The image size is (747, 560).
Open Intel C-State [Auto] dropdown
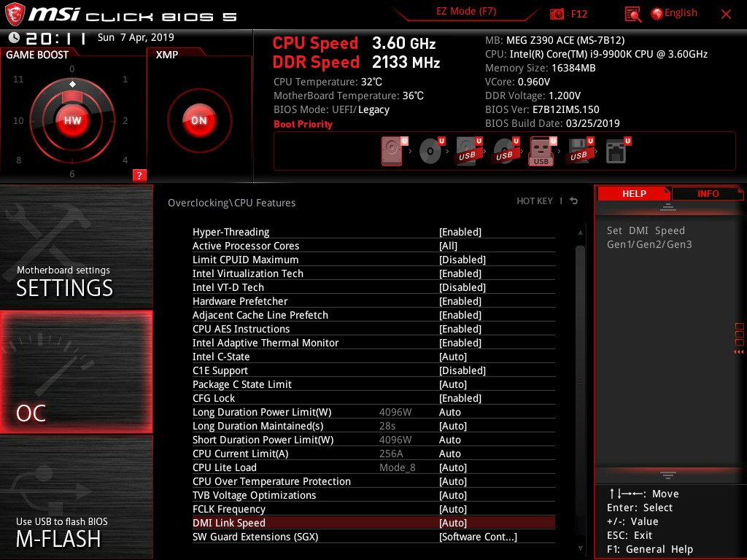[452, 357]
